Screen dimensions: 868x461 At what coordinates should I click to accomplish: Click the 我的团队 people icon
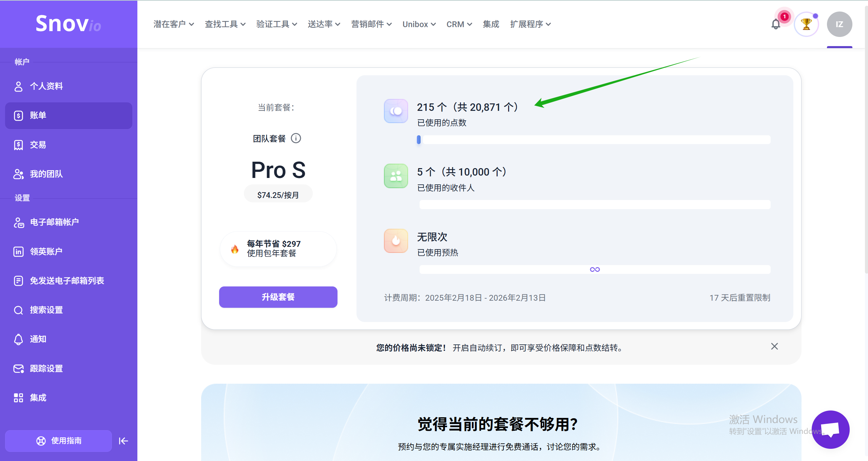click(18, 174)
